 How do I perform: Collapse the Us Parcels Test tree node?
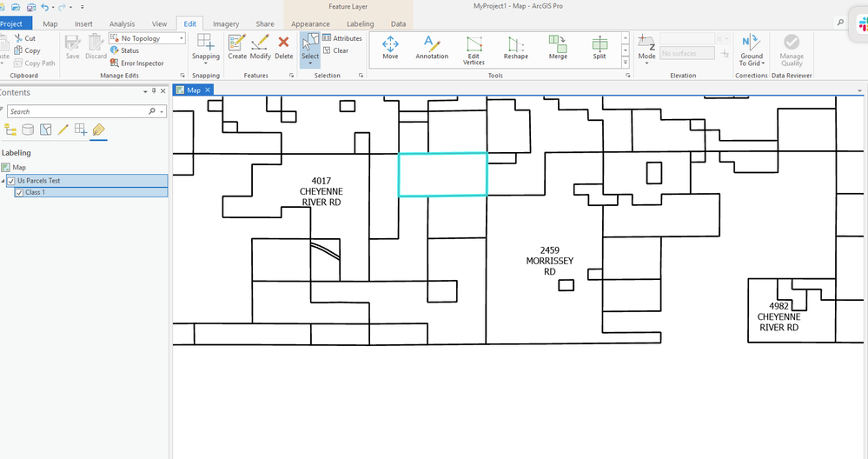3,181
